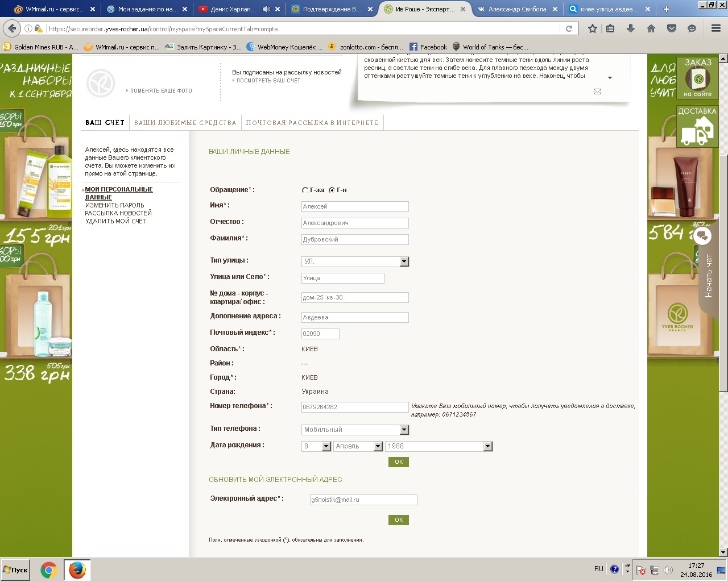Reload the page with the refresh icon

[x=569, y=28]
